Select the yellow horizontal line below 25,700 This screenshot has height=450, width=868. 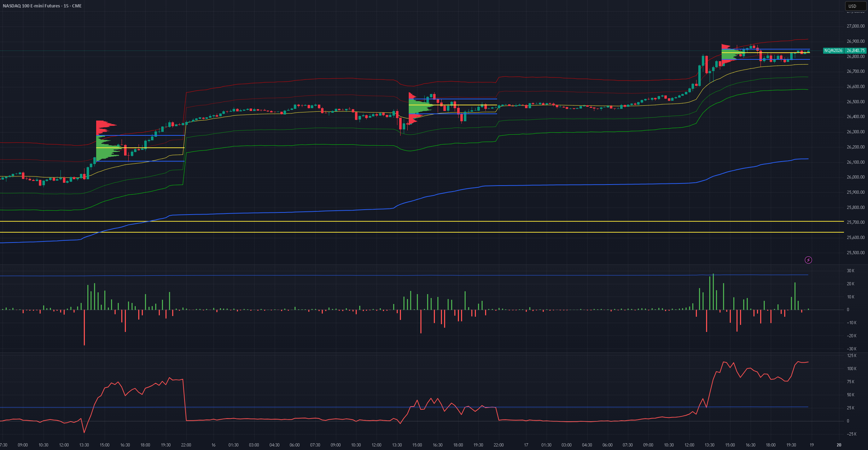(x=422, y=232)
